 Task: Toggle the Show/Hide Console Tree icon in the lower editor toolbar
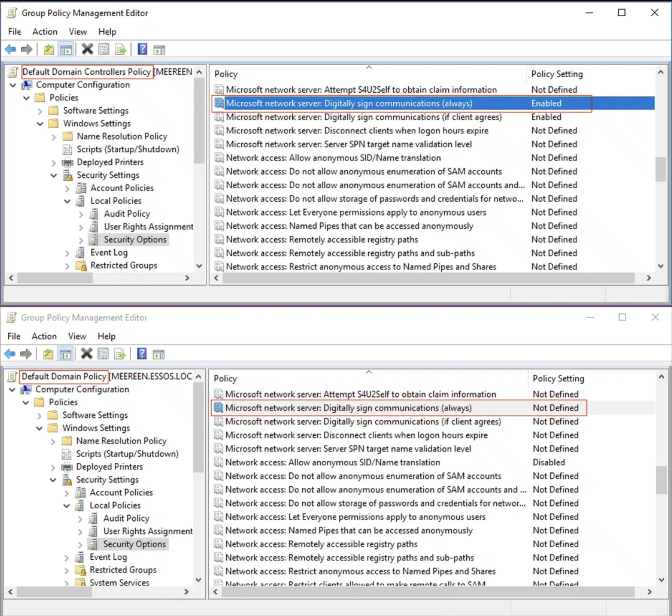(66, 354)
